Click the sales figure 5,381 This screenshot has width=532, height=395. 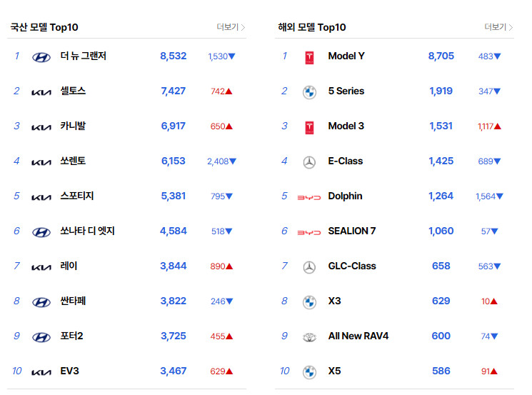(x=174, y=196)
